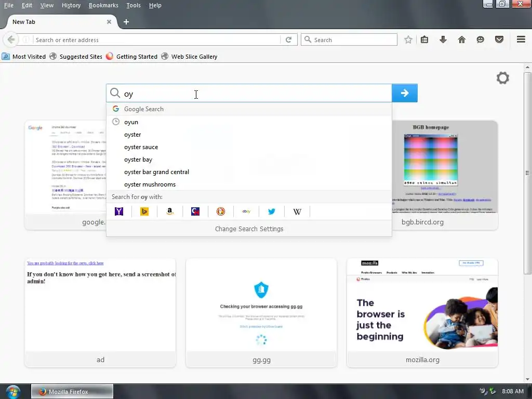Select Google Search header row
Image resolution: width=532 pixels, height=399 pixels.
coord(249,109)
